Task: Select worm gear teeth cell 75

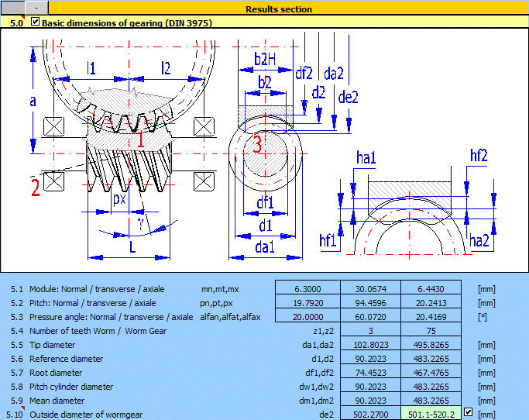Action: [431, 331]
